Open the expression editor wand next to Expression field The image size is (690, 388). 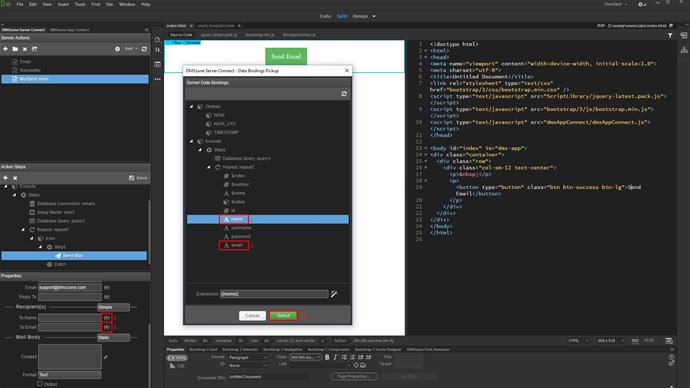(334, 294)
